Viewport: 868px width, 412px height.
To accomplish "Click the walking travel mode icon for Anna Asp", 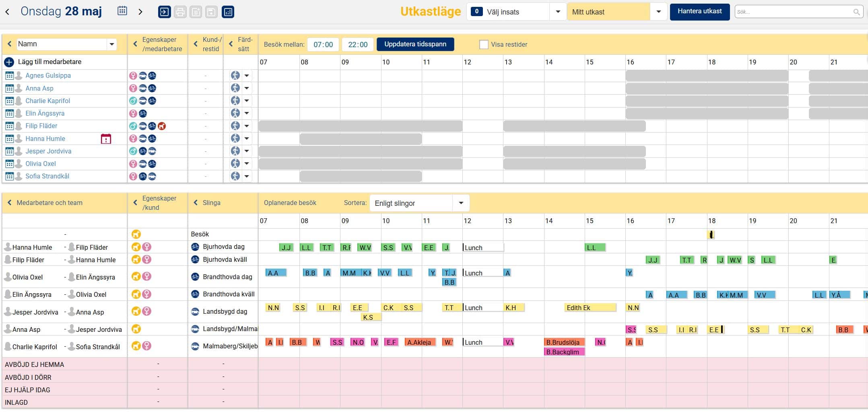I will tap(235, 88).
